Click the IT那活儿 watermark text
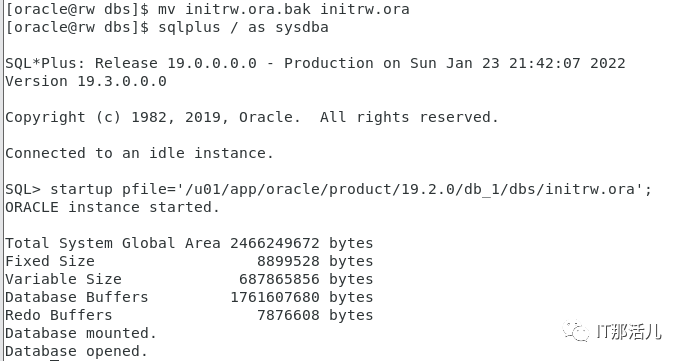The height and width of the screenshot is (361, 683). 629,332
